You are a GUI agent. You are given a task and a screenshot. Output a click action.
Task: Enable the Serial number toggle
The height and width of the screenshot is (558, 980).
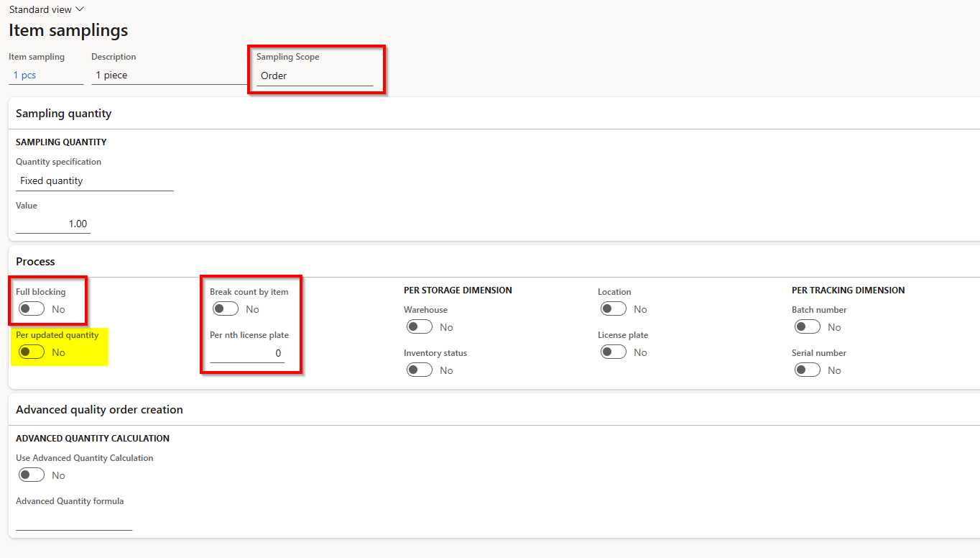[x=808, y=370]
